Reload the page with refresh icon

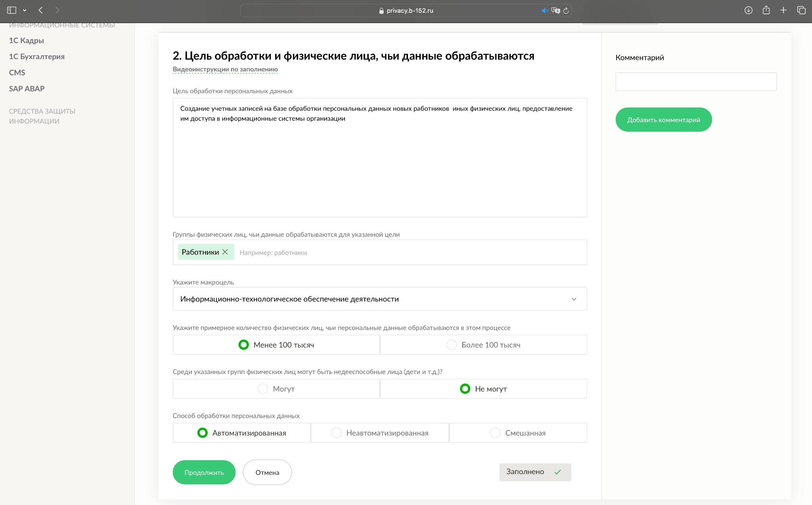[566, 11]
